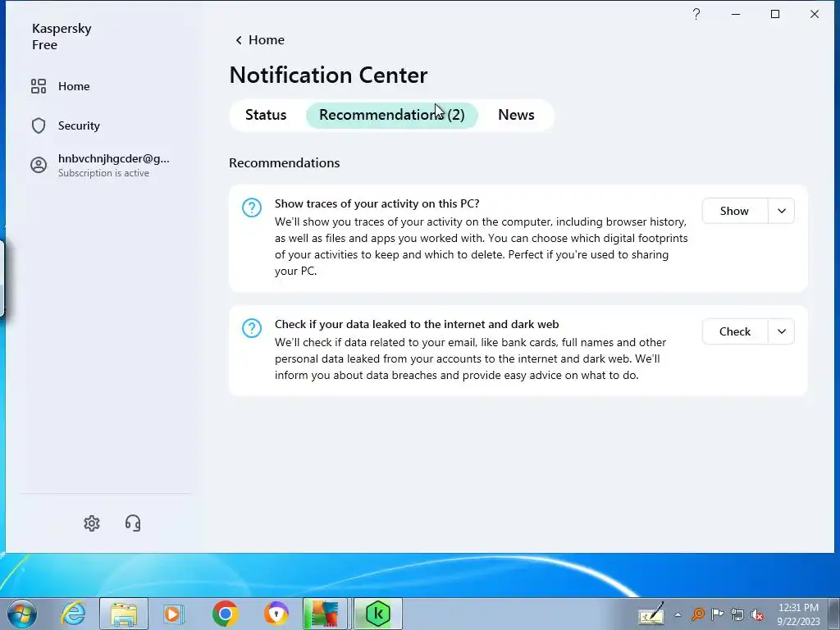Click the Kaspersky taskbar button
The height and width of the screenshot is (630, 840).
point(377,614)
